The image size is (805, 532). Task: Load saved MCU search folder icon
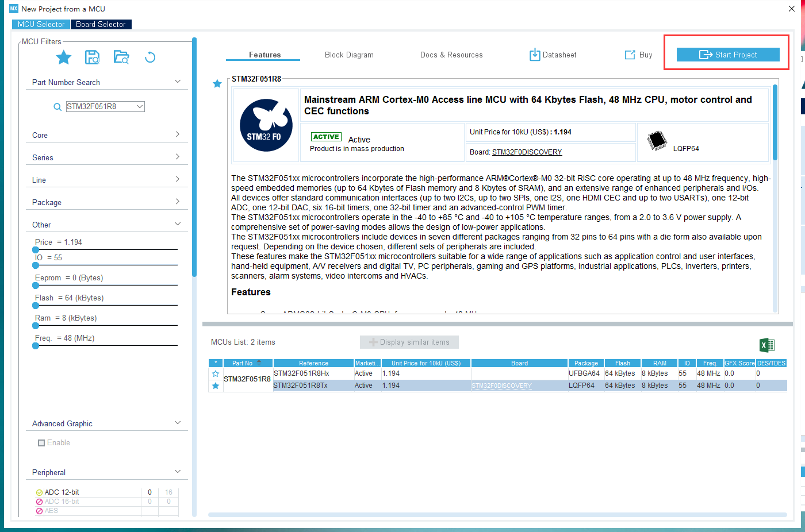click(x=121, y=57)
